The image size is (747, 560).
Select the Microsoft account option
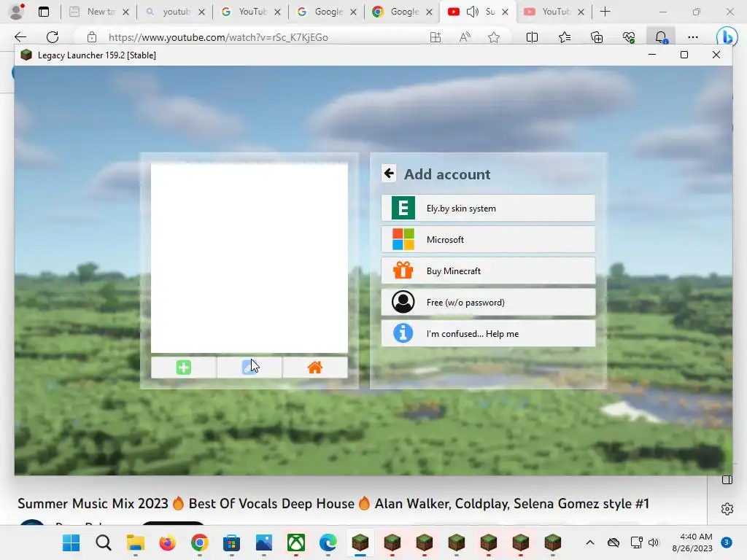coord(488,239)
